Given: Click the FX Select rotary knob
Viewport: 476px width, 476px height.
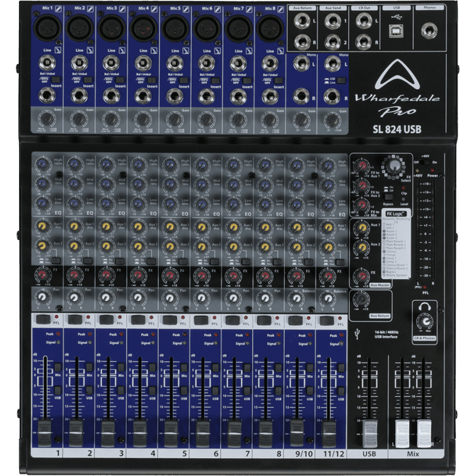Looking at the screenshot, I should pos(394,166).
